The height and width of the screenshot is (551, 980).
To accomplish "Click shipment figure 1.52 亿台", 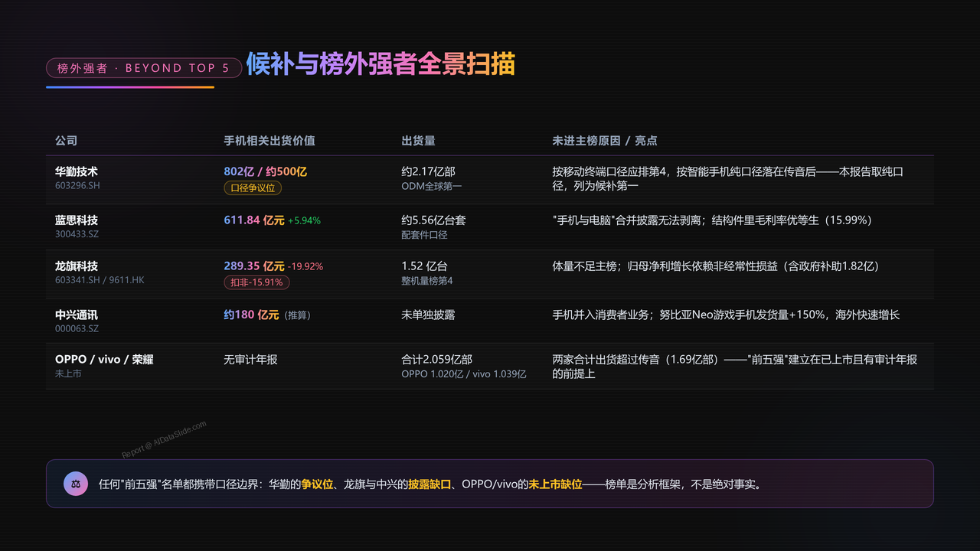I will (424, 266).
